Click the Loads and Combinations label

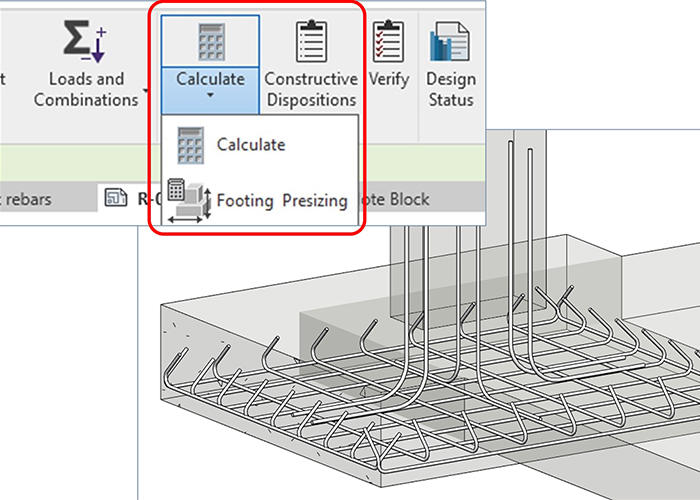tap(86, 89)
